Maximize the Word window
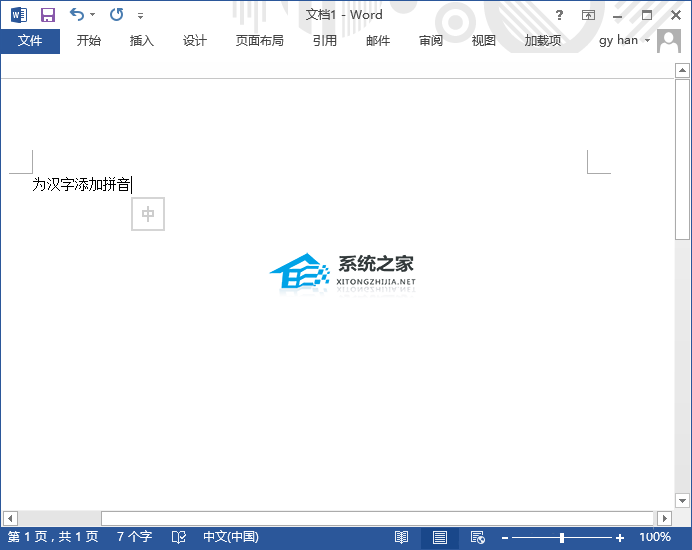Viewport: 692px width, 550px height. [647, 15]
